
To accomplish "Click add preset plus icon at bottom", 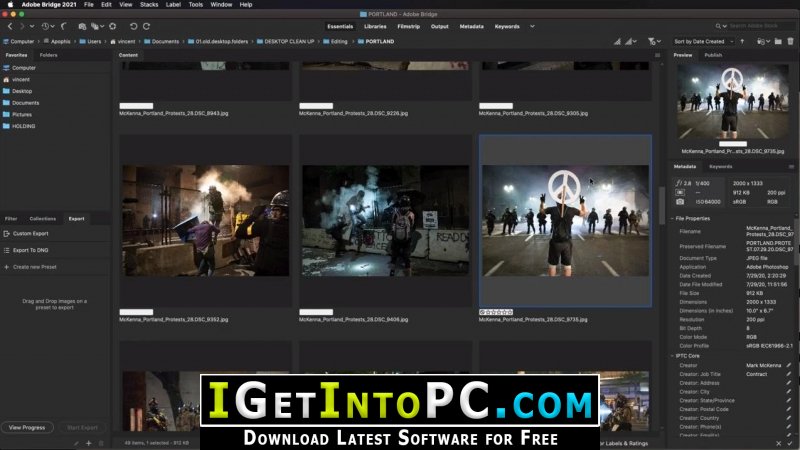I will coord(88,443).
